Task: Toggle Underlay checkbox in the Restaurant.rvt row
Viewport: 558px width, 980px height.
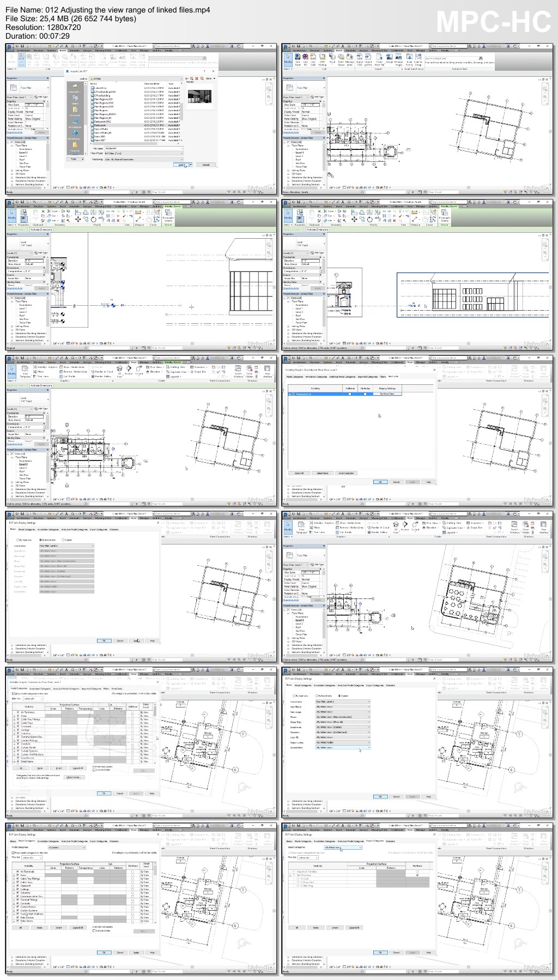Action: coord(365,394)
